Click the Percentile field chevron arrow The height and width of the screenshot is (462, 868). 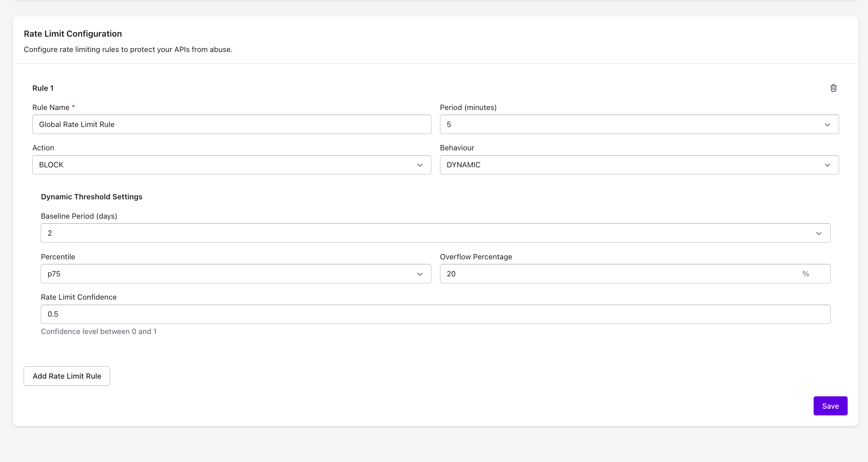click(x=420, y=274)
